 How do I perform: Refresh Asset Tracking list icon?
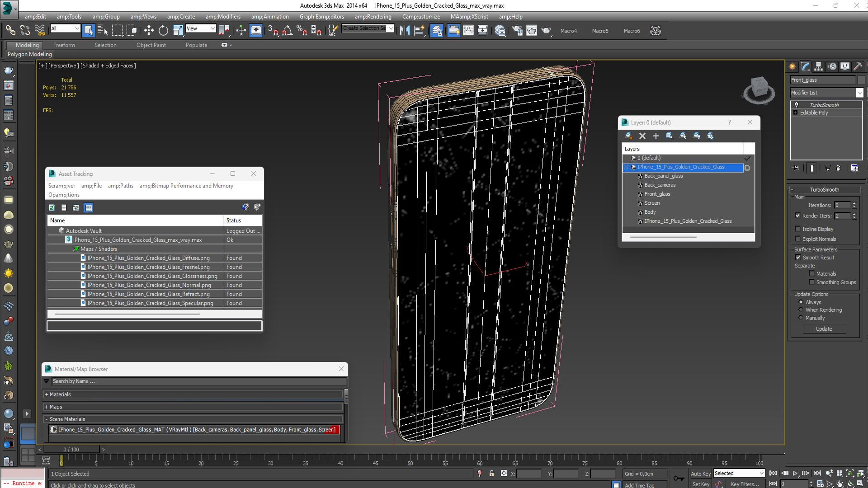pos(52,207)
